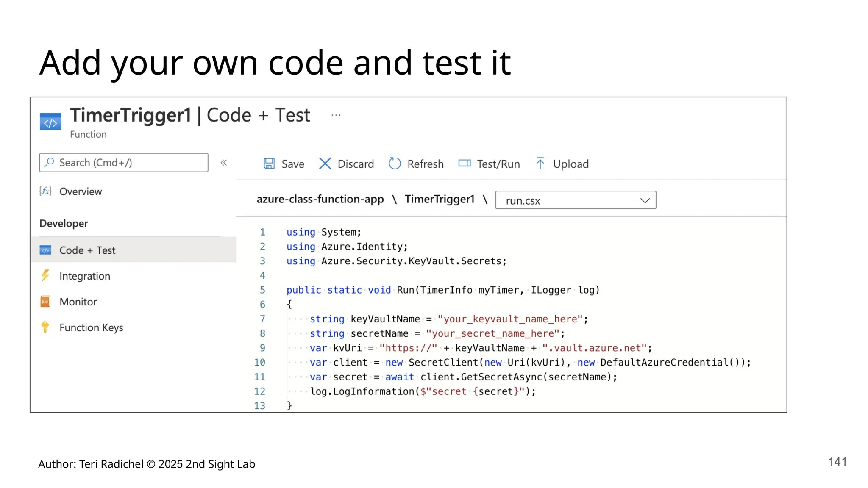Click the Function Keys key icon
This screenshot has height=488, width=868.
[x=45, y=327]
